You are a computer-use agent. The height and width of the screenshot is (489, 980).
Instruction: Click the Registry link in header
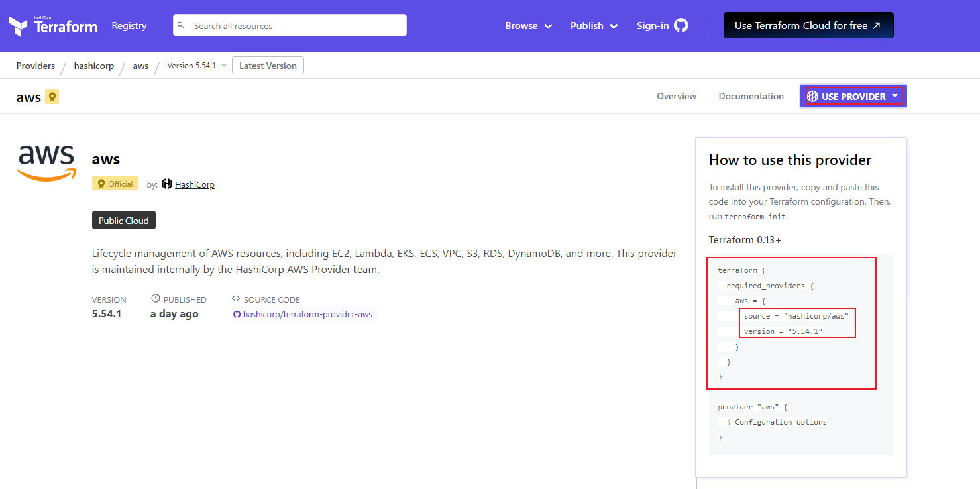coord(129,26)
